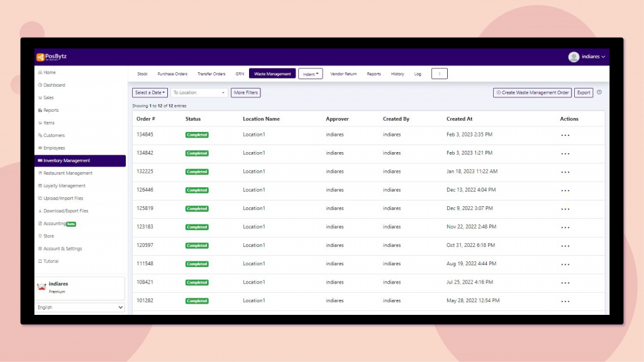Viewport: 644px width, 362px height.
Task: Click the indiares profile avatar
Action: tap(573, 57)
